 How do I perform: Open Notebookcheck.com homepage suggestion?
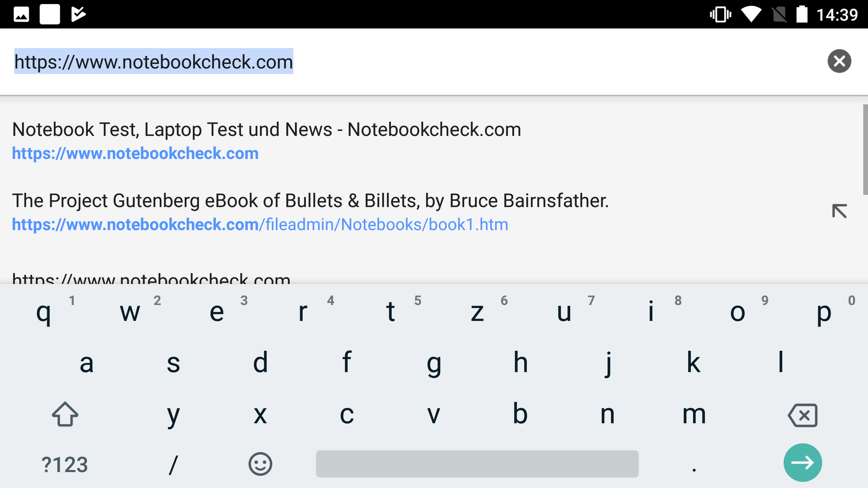267,141
